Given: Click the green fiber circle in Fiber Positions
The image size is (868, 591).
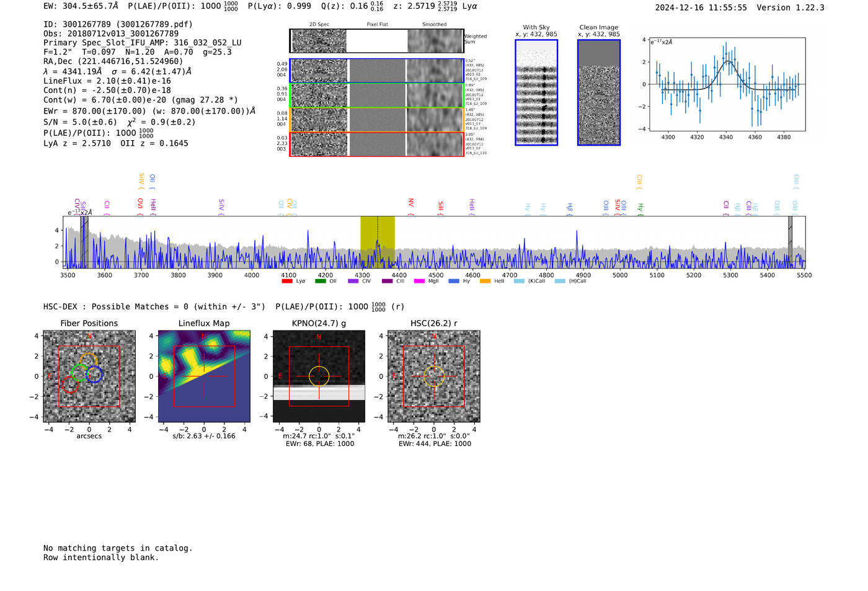Looking at the screenshot, I should click(79, 373).
